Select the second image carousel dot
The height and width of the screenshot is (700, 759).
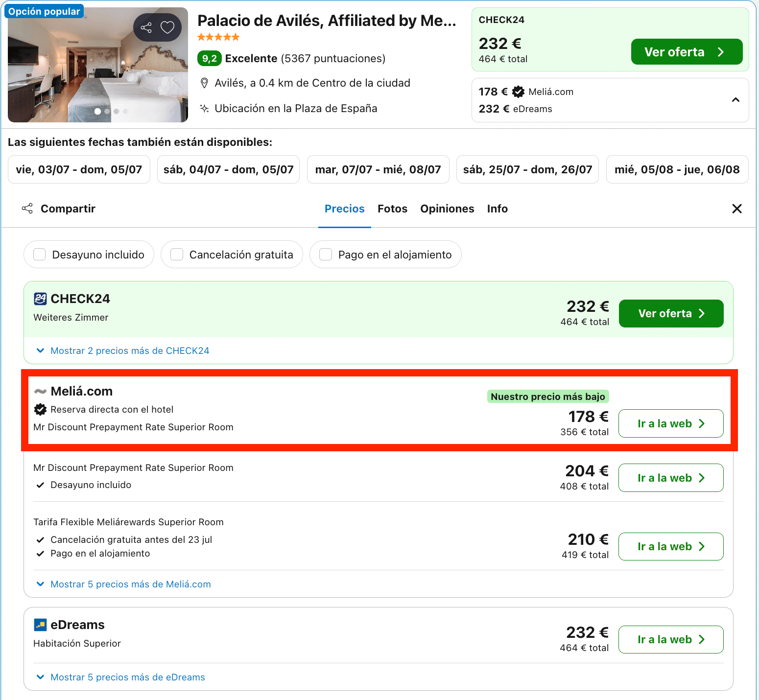(x=107, y=111)
